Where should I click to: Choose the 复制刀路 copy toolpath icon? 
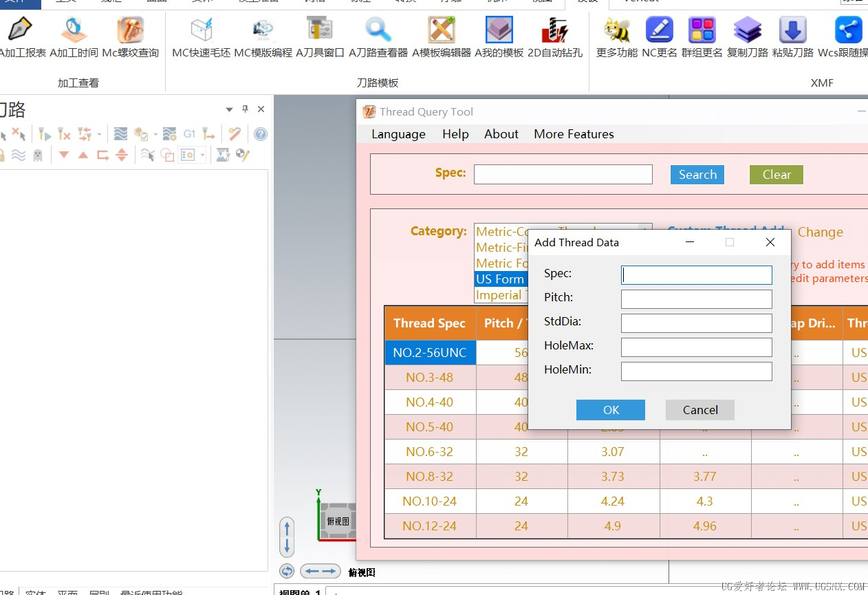747,37
